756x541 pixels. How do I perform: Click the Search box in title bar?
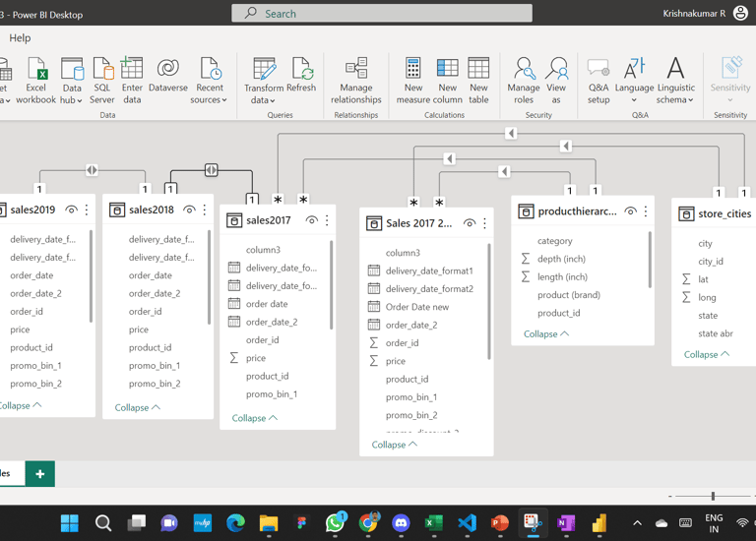point(382,13)
